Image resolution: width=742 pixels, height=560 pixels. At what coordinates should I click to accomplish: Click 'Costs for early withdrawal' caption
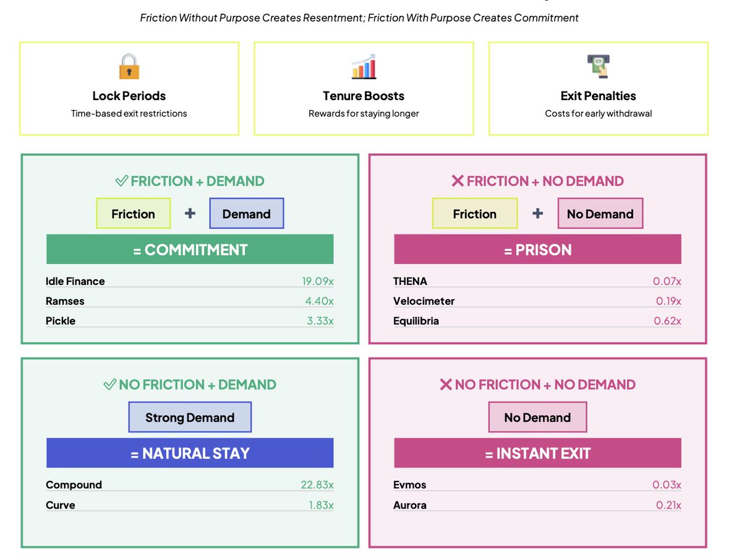598,114
